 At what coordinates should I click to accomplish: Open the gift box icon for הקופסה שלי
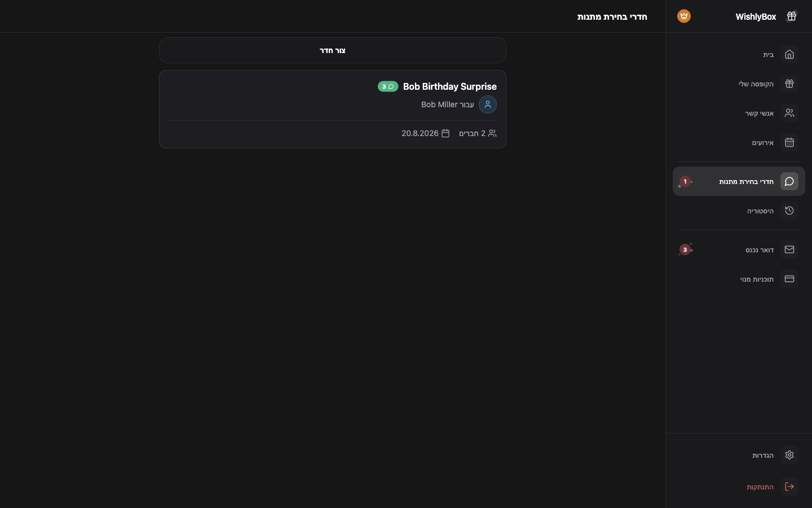(789, 84)
